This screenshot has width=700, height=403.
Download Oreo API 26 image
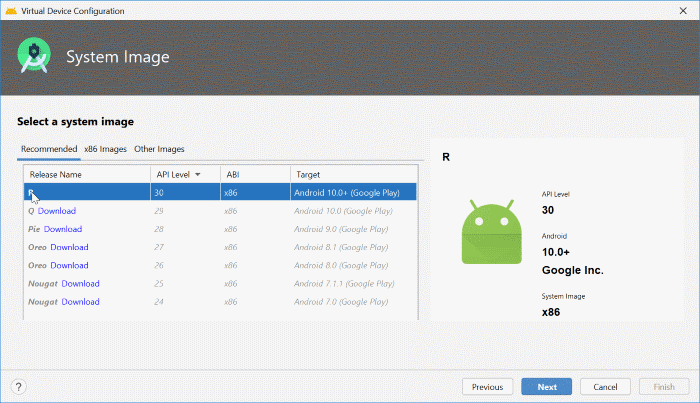tap(69, 266)
